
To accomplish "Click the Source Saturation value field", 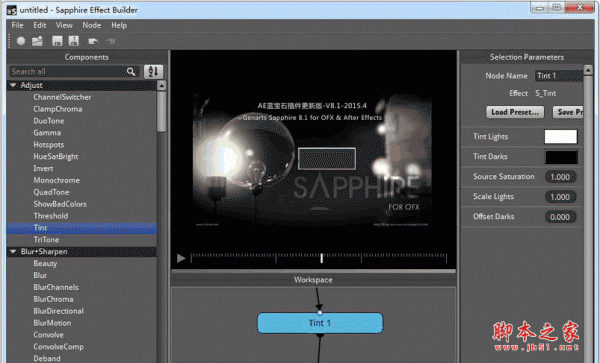I will tap(560, 177).
